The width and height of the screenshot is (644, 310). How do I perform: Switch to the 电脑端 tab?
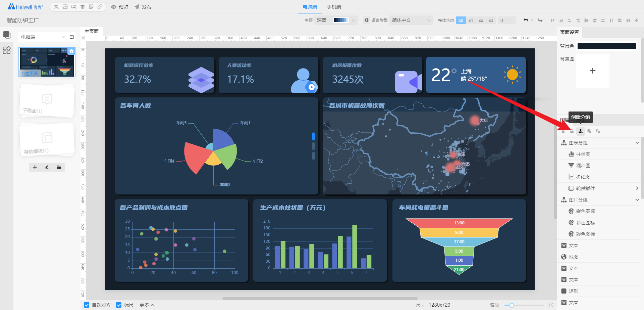click(x=310, y=7)
